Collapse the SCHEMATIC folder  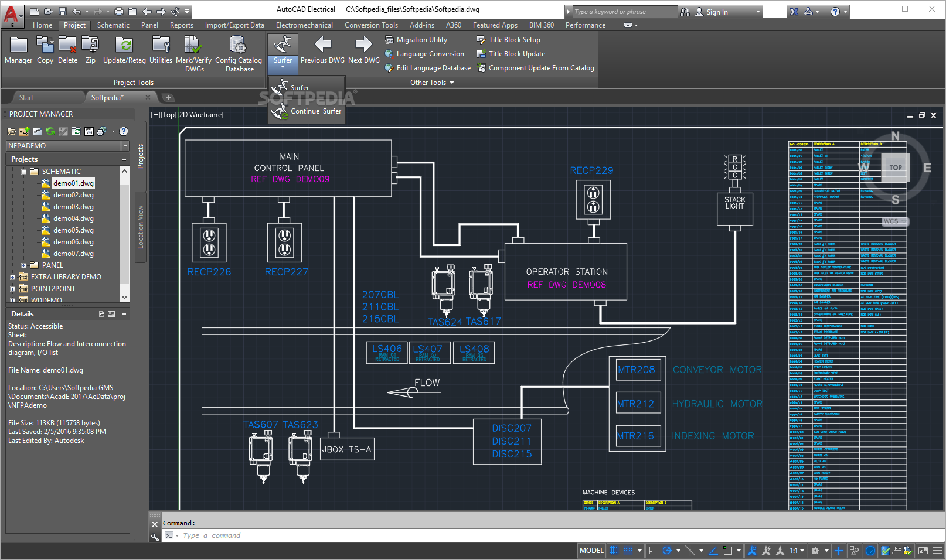click(x=24, y=172)
